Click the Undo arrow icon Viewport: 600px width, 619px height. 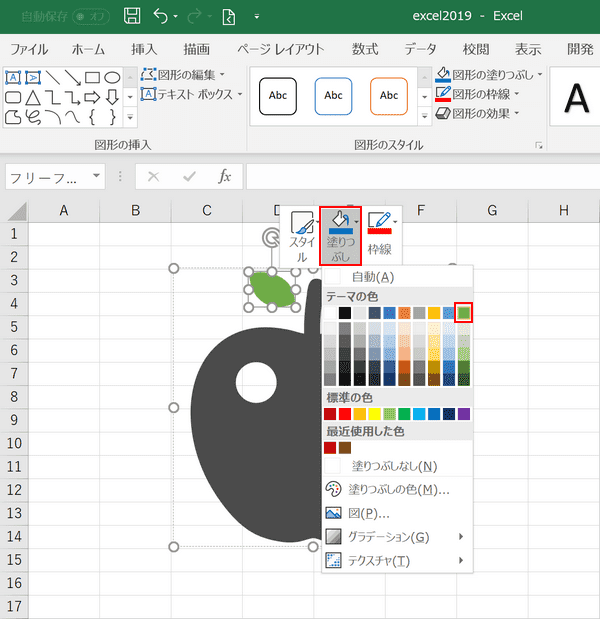pos(161,16)
